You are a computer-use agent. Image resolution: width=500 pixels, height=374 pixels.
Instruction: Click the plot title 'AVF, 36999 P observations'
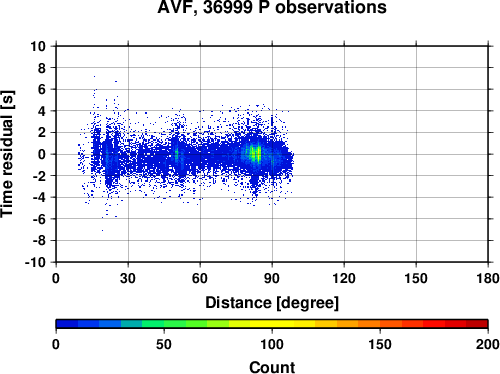272,7
